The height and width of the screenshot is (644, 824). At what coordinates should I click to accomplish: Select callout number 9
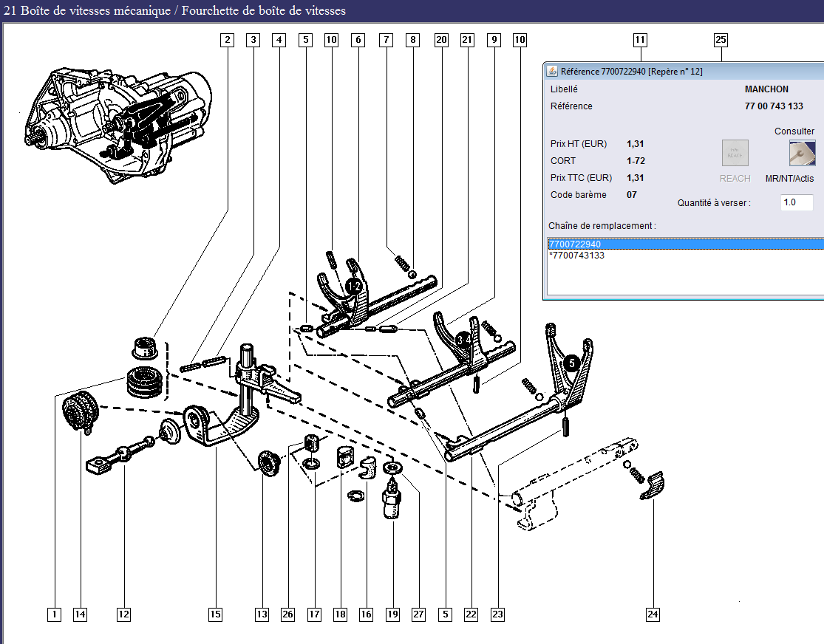click(494, 40)
